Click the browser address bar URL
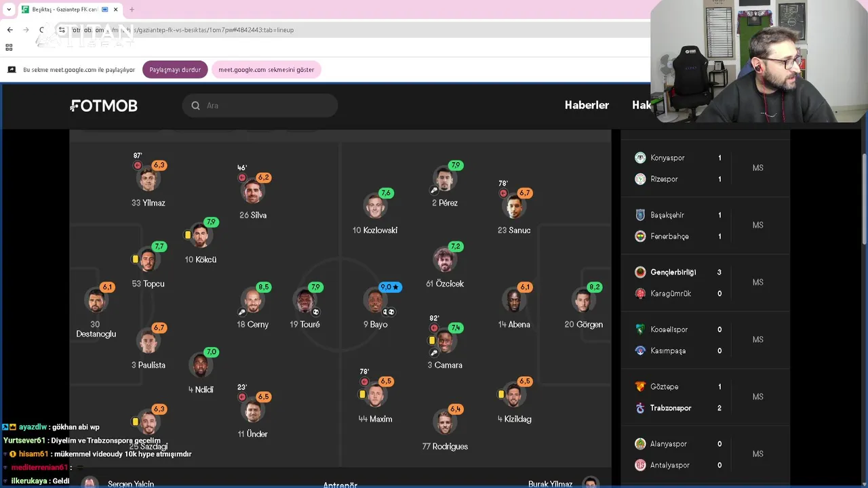The height and width of the screenshot is (488, 868). [x=183, y=30]
